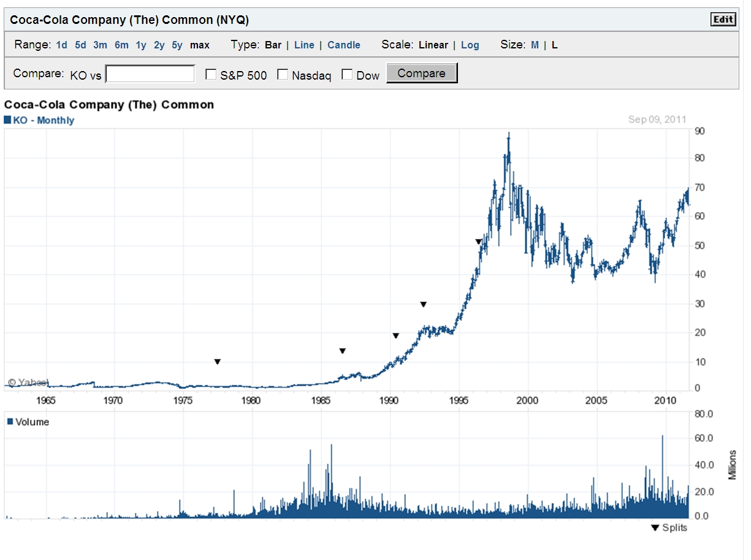
Task: Select the max range option
Action: [199, 45]
